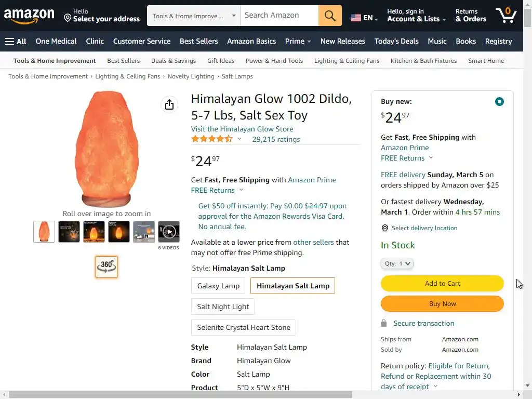Open the shopping cart icon
Viewport: 532px width, 399px height.
click(506, 15)
